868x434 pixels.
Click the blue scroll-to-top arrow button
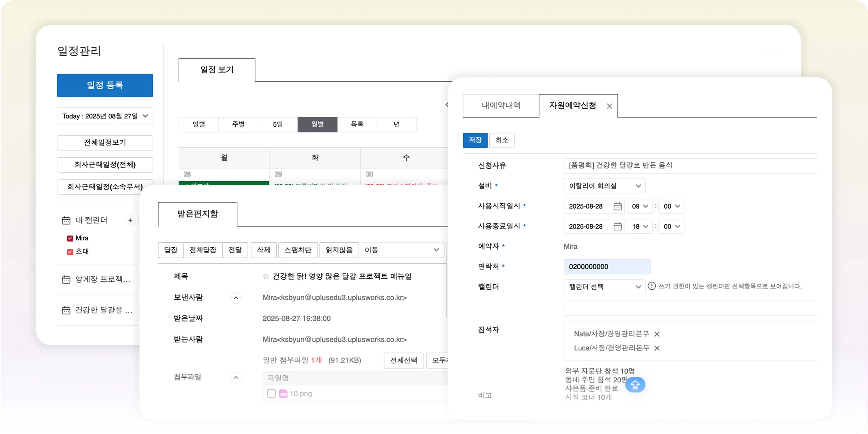[x=635, y=385]
